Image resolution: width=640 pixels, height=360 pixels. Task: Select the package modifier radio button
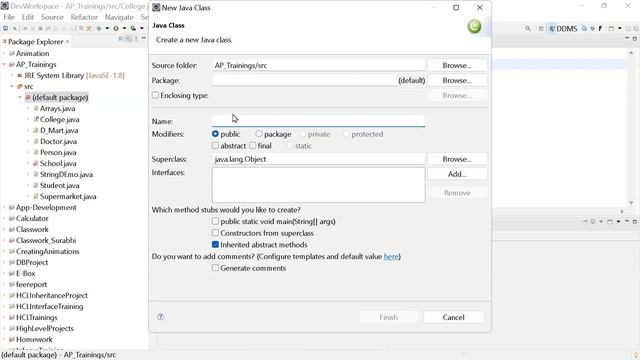(x=259, y=134)
